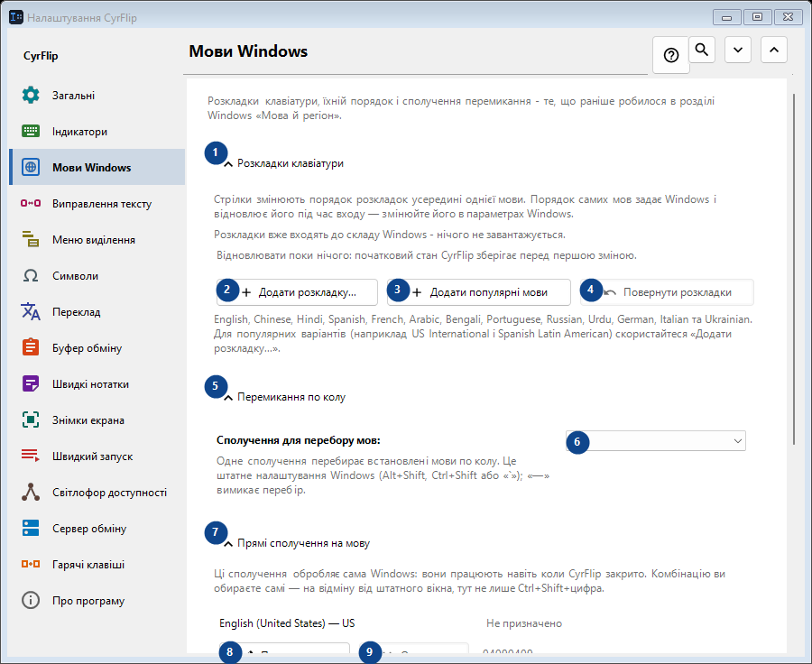This screenshot has height=664, width=812.
Task: Click the Додати розкладку... button
Action: [297, 292]
